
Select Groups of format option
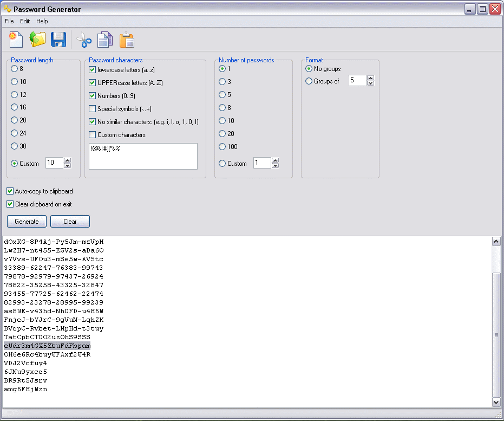309,81
